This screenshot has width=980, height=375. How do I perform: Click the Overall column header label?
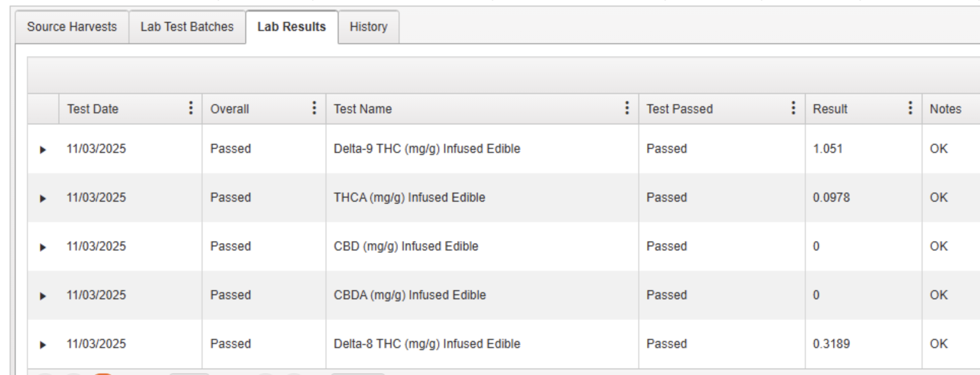pos(230,109)
